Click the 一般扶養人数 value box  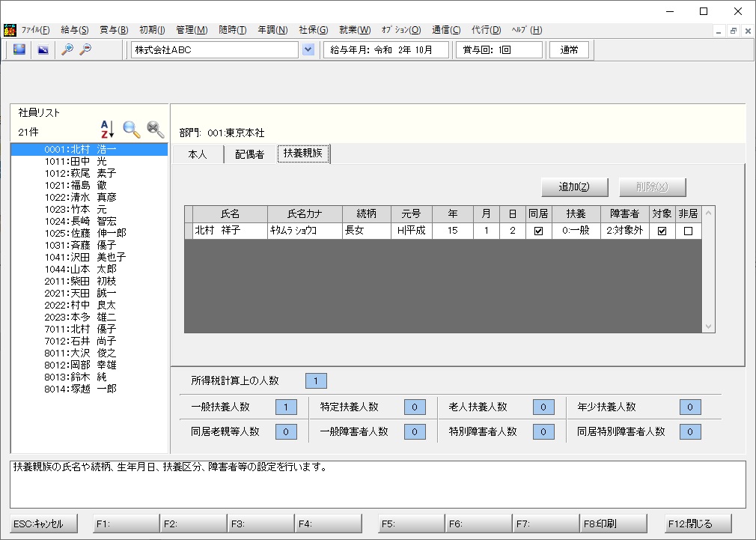(x=286, y=407)
